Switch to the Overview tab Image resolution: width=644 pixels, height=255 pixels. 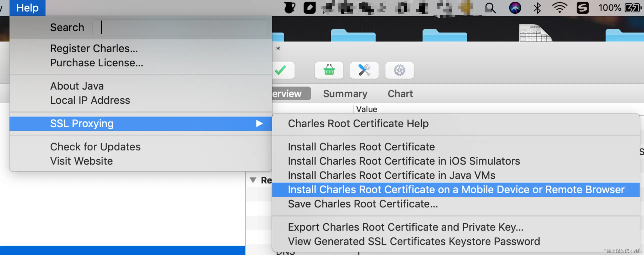point(291,93)
